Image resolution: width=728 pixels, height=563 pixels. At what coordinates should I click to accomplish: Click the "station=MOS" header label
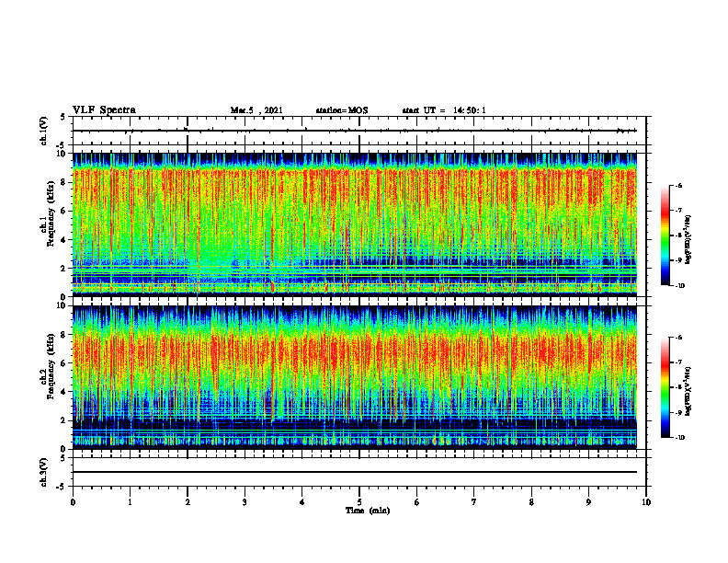[x=342, y=110]
